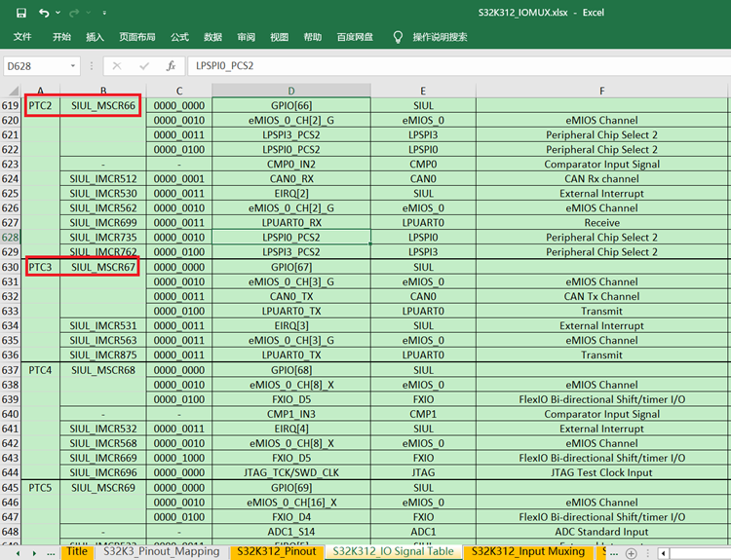Switch to the S32K312_IO Signal Table tab

point(393,551)
